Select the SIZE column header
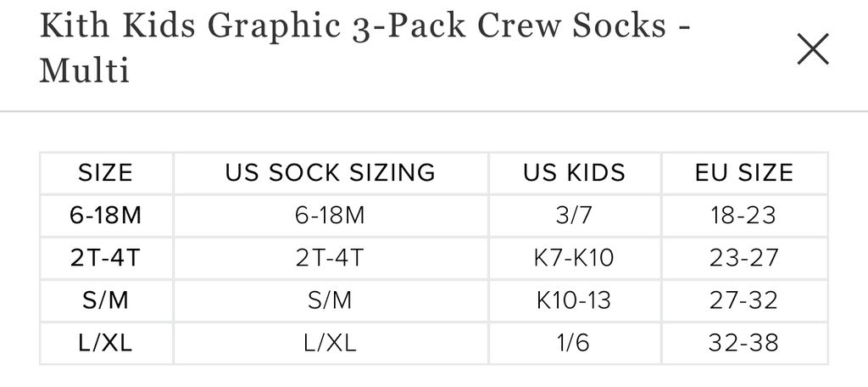The image size is (868, 387). 106,173
